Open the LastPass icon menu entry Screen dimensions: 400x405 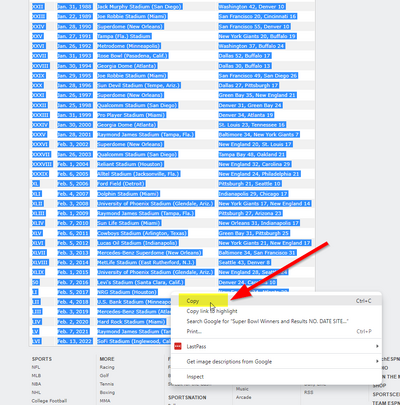pos(276,347)
